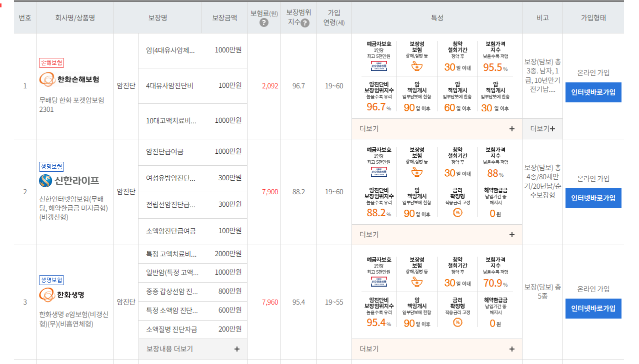Select 중증 갑상선암 coverage row
Image resolution: width=639 pixels, height=364 pixels.
[193, 291]
